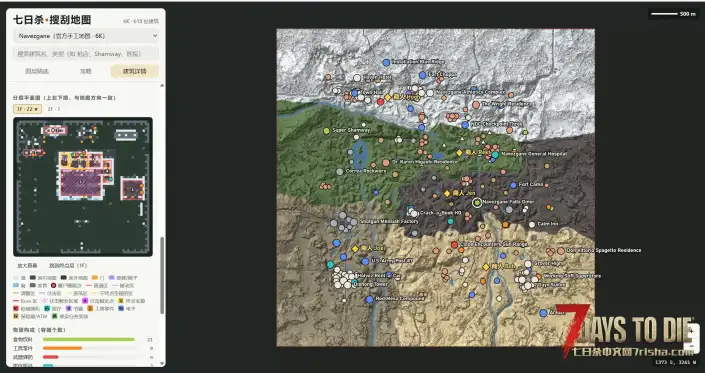Select the Don Alfonzo Spagetto Residence marker
Screen dimensions: 705x373
[561, 251]
